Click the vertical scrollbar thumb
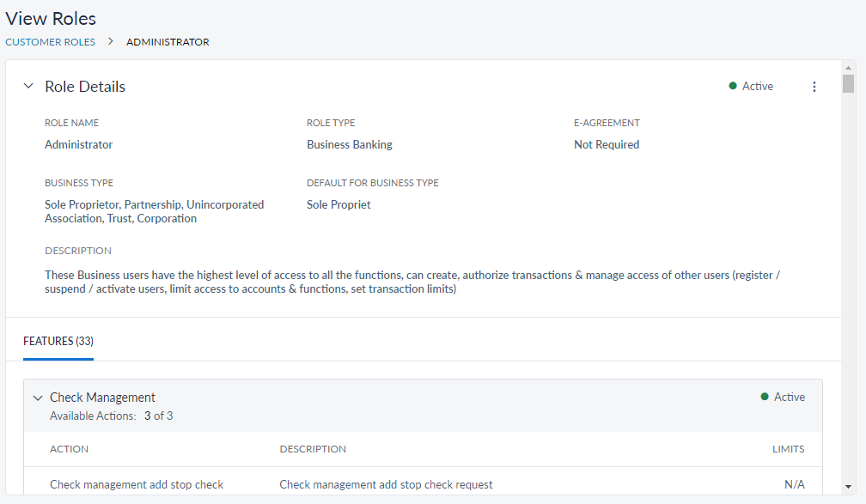The image size is (866, 504). (x=848, y=83)
